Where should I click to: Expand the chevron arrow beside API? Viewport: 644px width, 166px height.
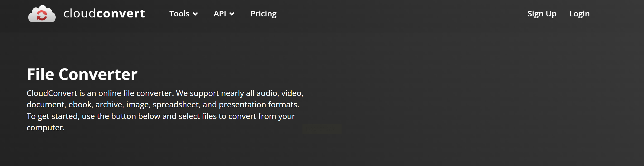point(232,14)
